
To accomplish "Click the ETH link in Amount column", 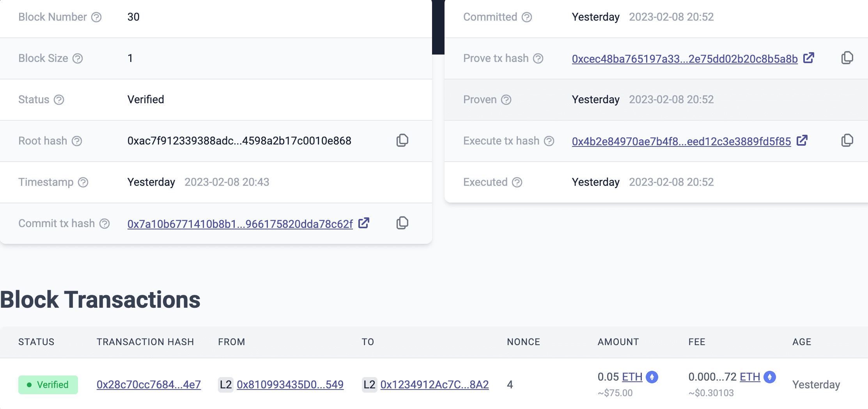I will 632,377.
